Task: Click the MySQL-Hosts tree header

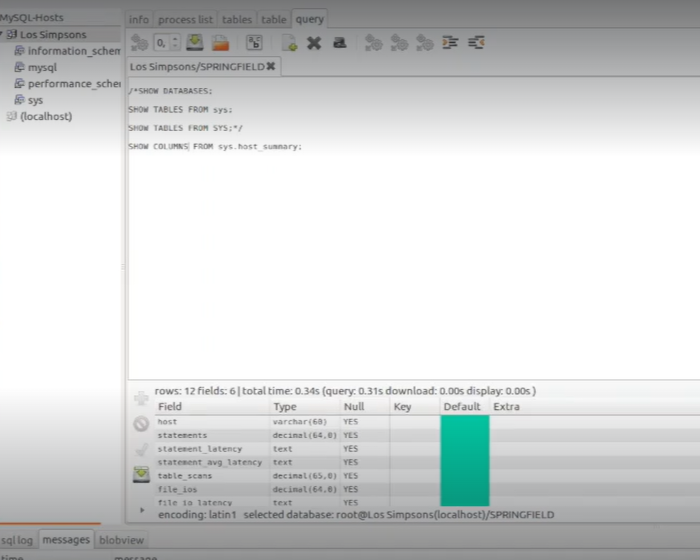Action: coord(32,17)
